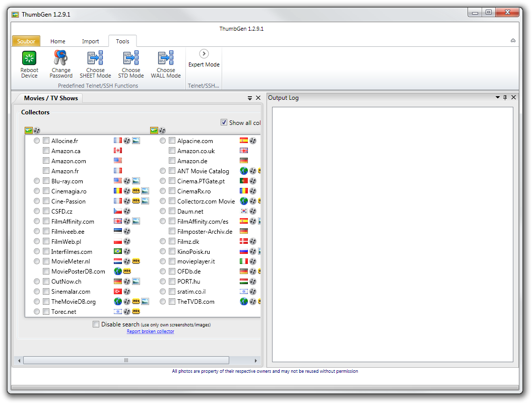Image resolution: width=532 pixels, height=403 pixels.
Task: Select the Movies / TV Shows tab
Action: tap(51, 98)
